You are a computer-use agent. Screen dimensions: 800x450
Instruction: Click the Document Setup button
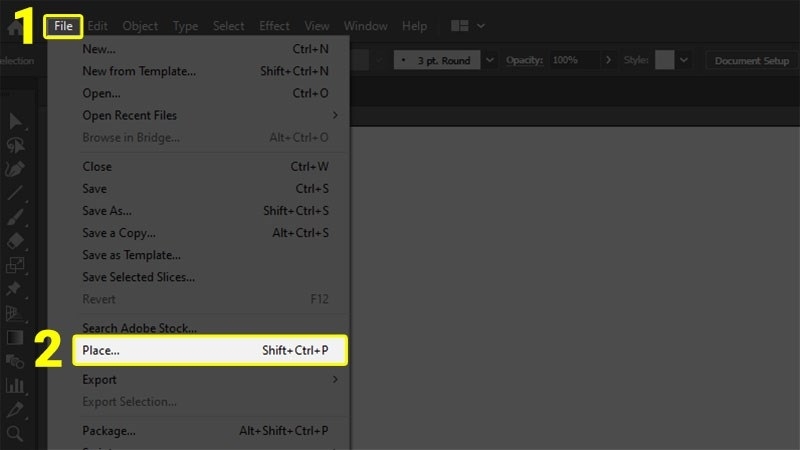751,60
